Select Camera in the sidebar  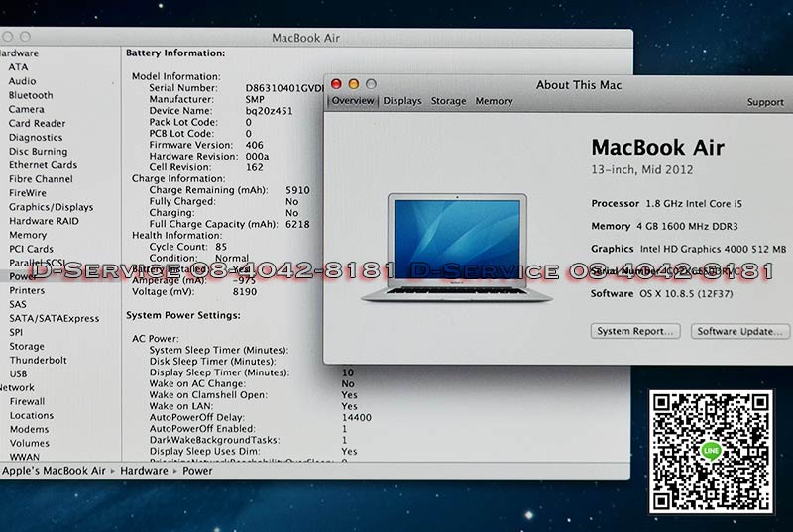[27, 109]
